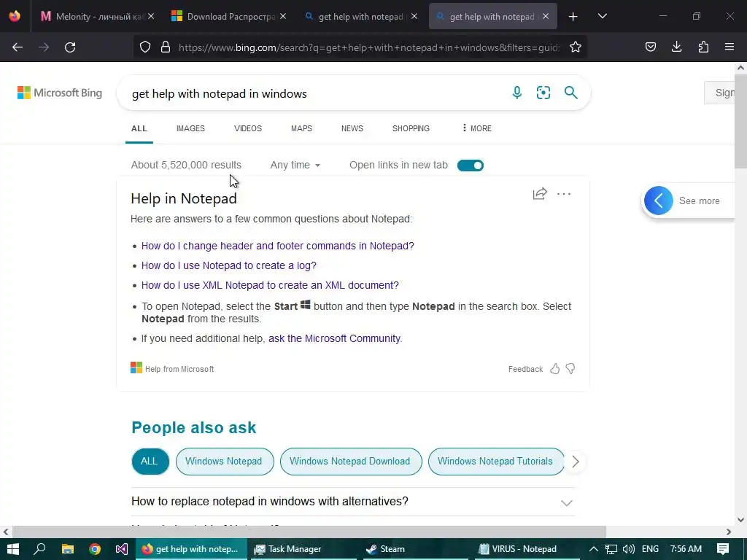747x560 pixels.
Task: Open the clock showing 7:56 AM
Action: click(x=686, y=549)
